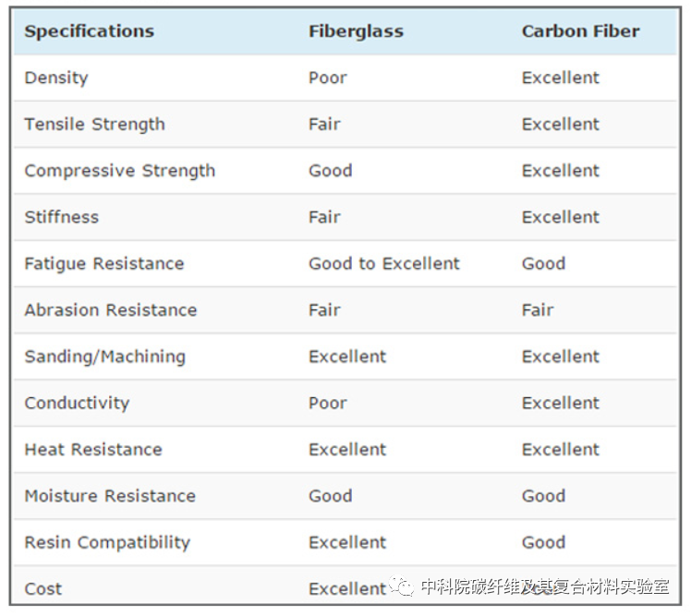Click the Chinese watermark text

[545, 586]
